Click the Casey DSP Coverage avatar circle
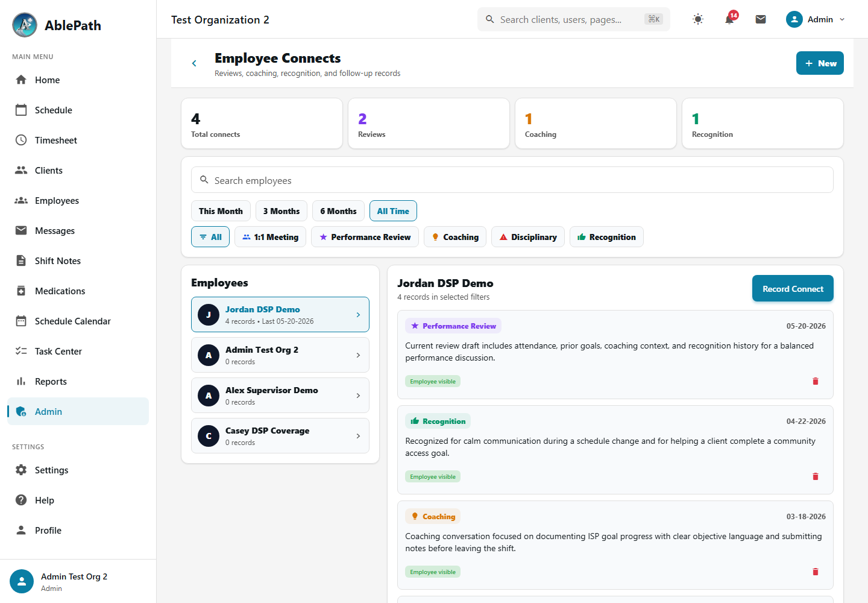Screen dimensions: 868x603 (x=209, y=436)
